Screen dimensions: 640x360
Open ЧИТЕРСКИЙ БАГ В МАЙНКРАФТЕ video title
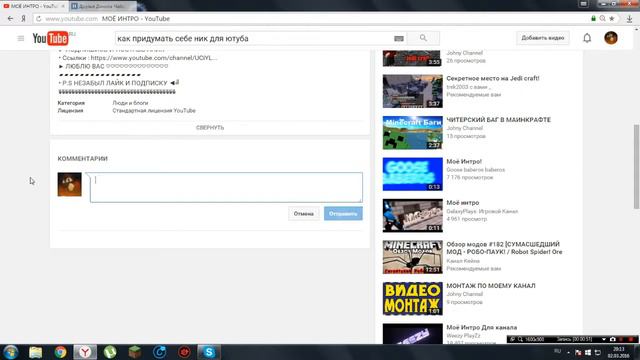tap(498, 120)
